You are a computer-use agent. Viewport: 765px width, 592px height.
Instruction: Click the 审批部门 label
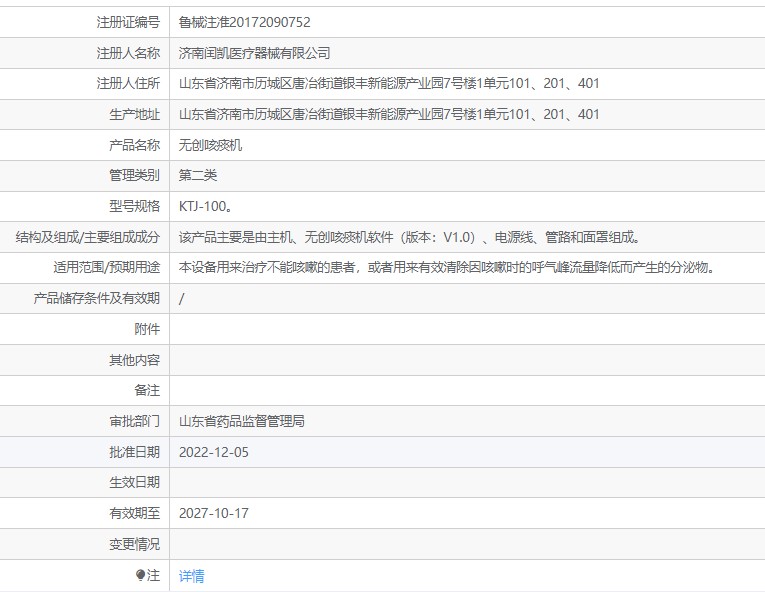click(x=135, y=421)
